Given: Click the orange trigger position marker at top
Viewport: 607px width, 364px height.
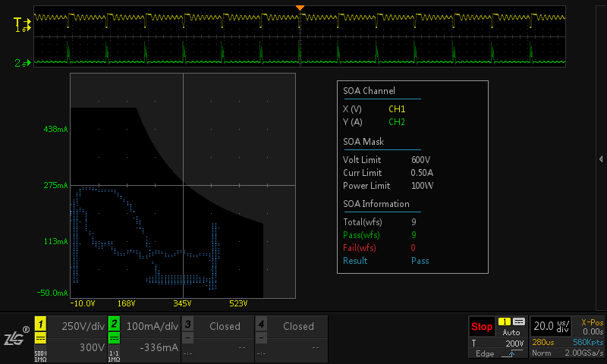Looking at the screenshot, I should pos(300,8).
